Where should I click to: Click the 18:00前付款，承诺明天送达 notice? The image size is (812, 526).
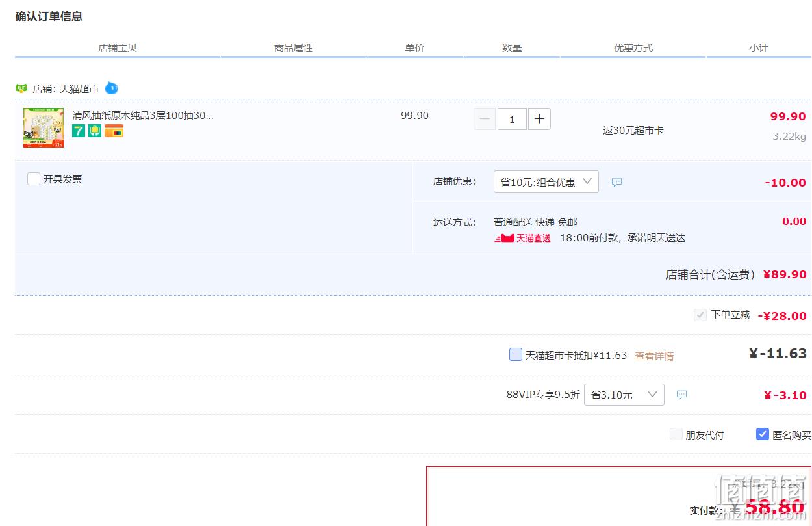click(623, 238)
